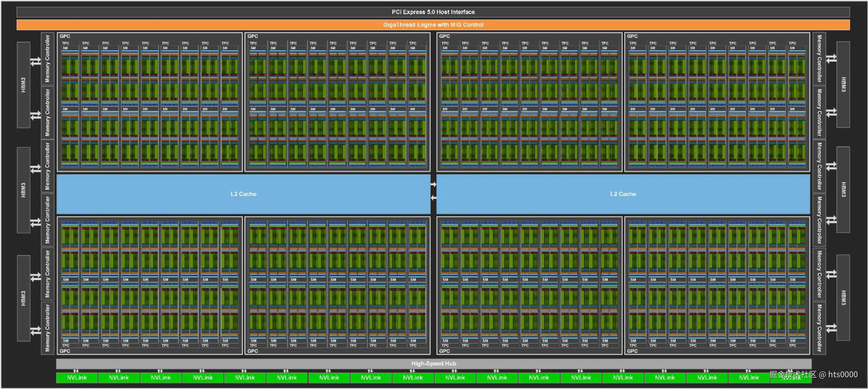868x389 pixels.
Task: Select the top-left HBM3 block
Action: tap(23, 85)
